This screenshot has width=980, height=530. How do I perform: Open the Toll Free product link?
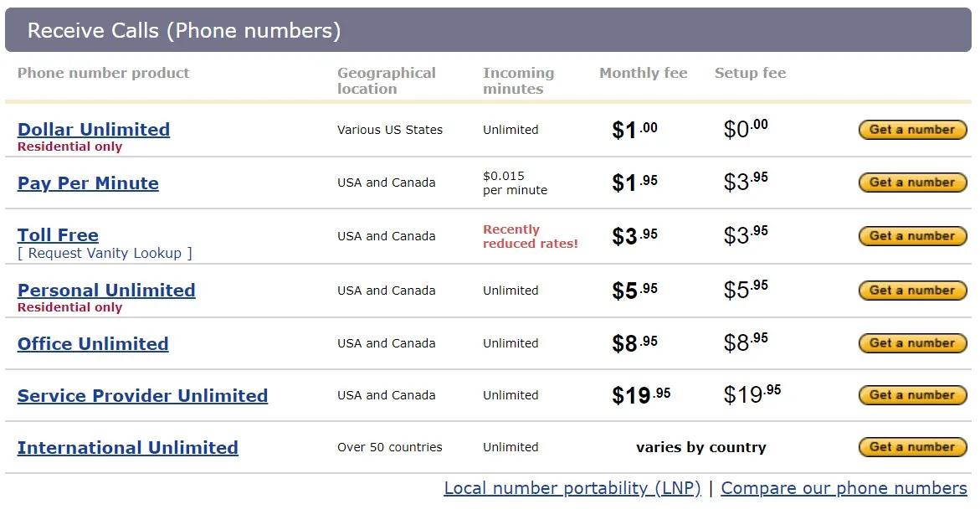[58, 235]
